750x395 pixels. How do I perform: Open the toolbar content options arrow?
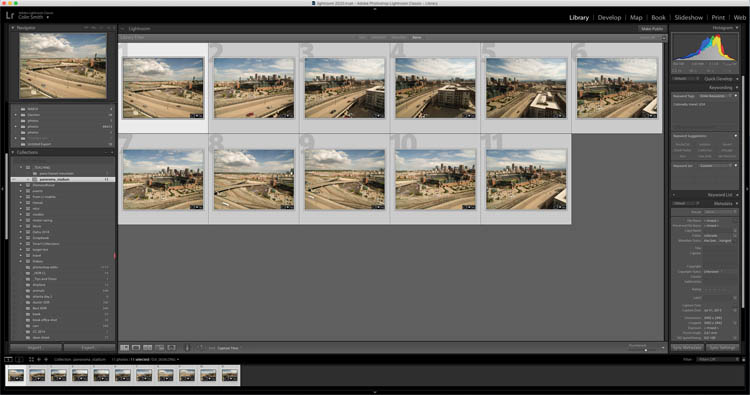(x=662, y=348)
